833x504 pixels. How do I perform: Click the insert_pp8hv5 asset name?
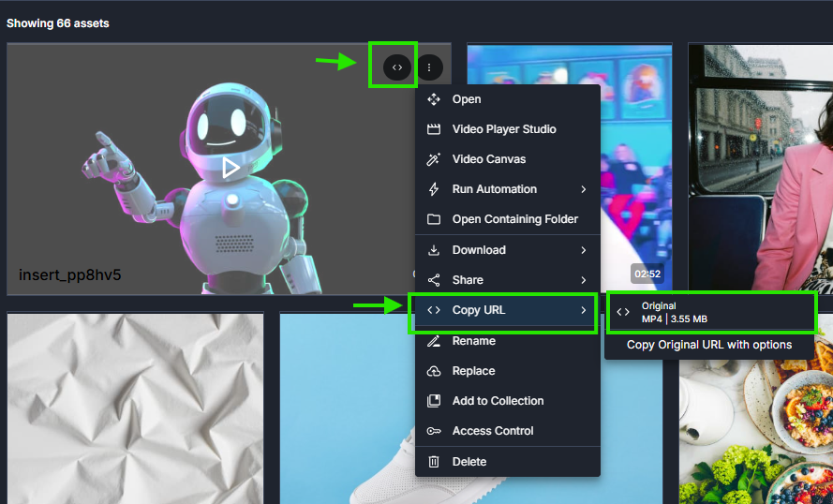click(x=70, y=275)
